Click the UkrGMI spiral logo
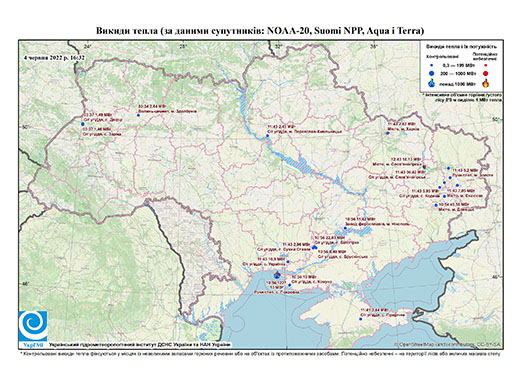520x368 pixels. [33, 327]
